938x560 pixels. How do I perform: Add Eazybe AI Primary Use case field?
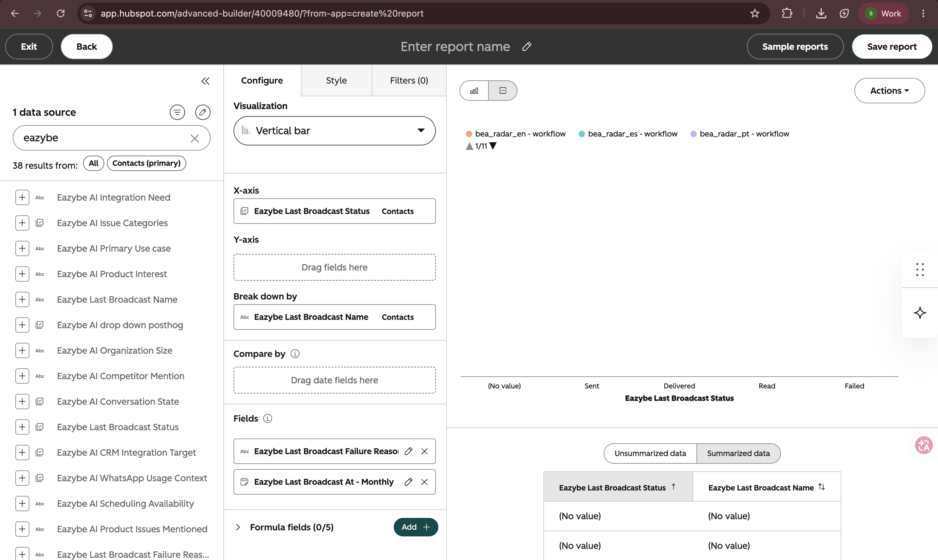coord(22,248)
